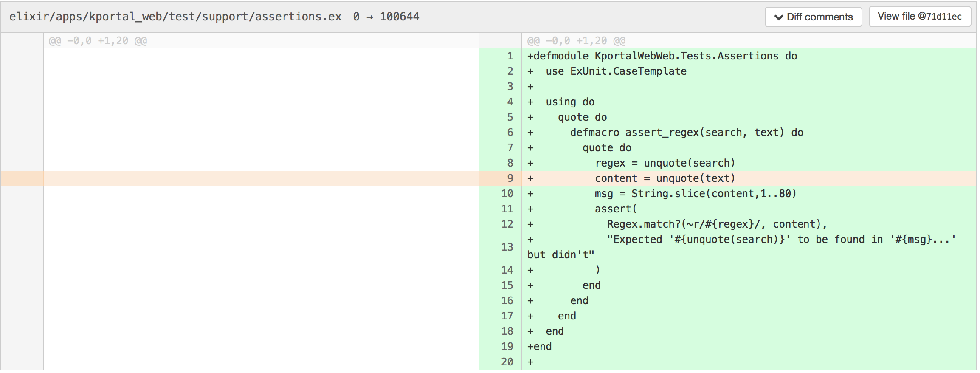
Task: Click line number 13 in gutter
Action: point(507,247)
